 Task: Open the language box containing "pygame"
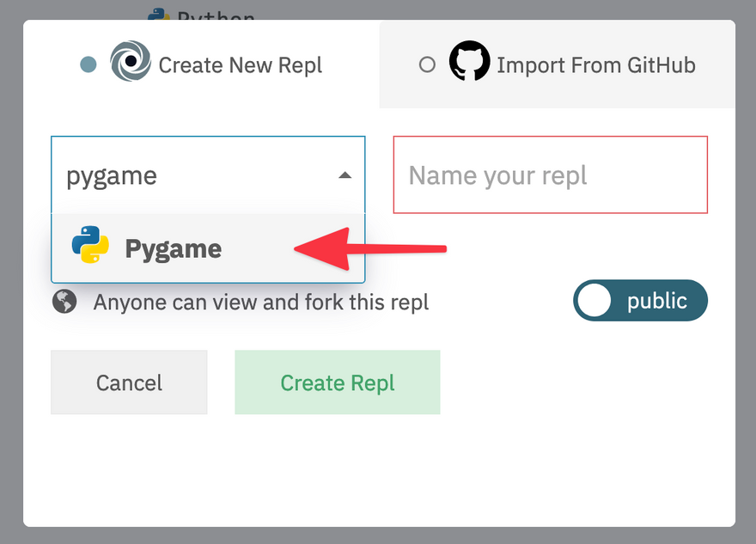189,175
